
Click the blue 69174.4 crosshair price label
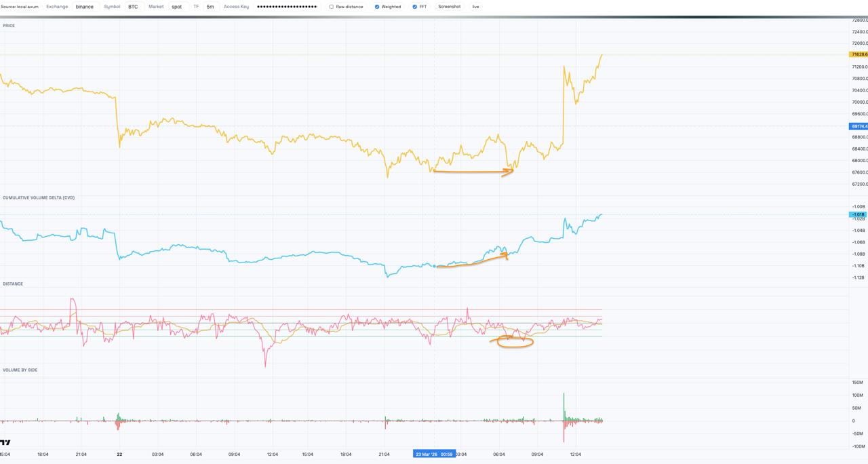pyautogui.click(x=859, y=126)
